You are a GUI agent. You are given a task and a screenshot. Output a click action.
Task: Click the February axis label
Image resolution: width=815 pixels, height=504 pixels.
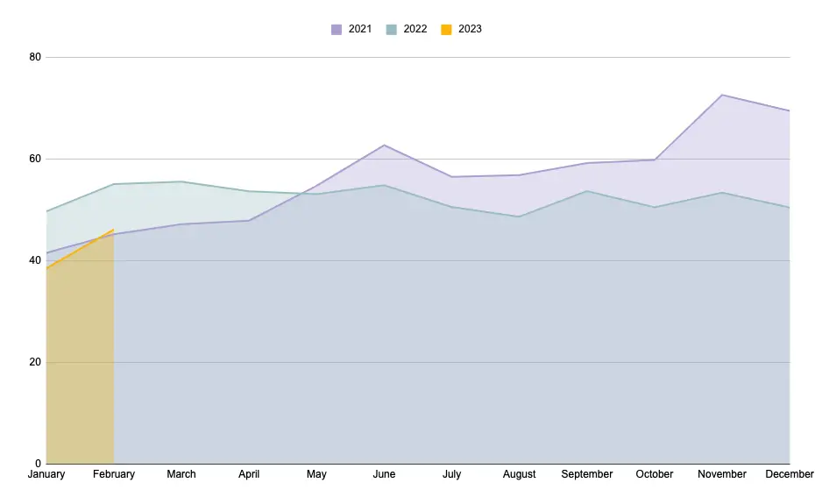click(114, 474)
